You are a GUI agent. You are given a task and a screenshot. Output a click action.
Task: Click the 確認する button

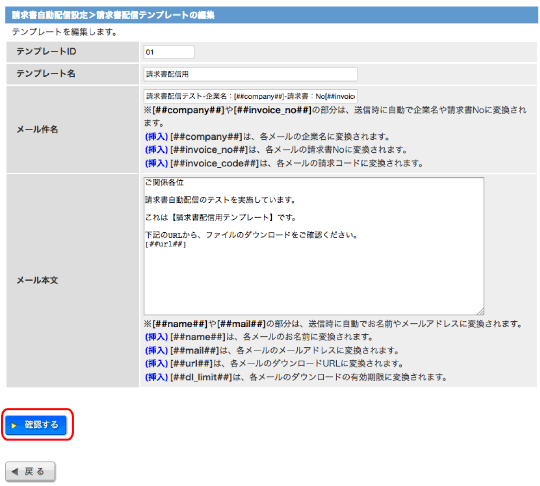pos(36,425)
